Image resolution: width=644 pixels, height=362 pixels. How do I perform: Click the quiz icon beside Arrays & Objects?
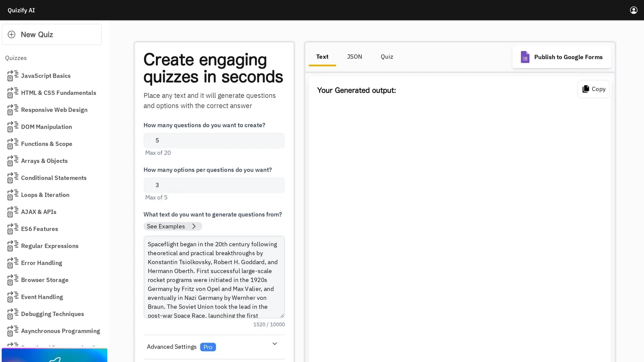point(13,161)
